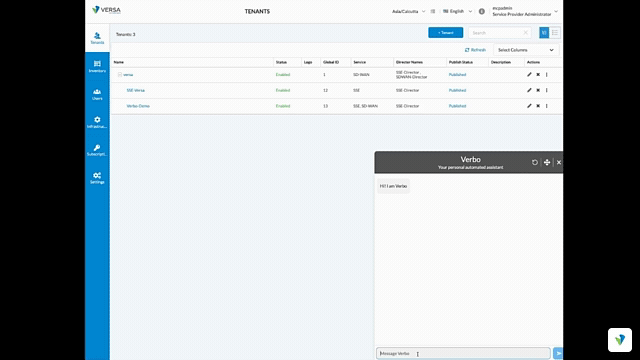Click the "Tenants: 3" count label
This screenshot has width=640, height=360.
126,34
